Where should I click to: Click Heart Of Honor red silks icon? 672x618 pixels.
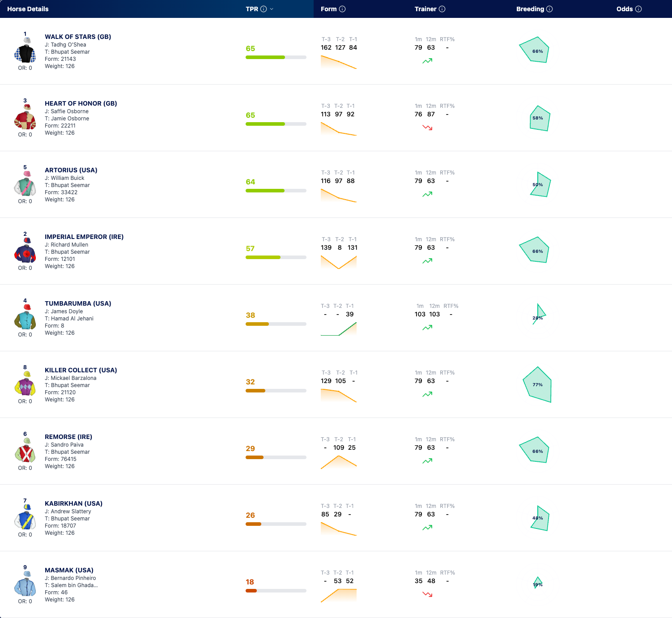pos(25,117)
